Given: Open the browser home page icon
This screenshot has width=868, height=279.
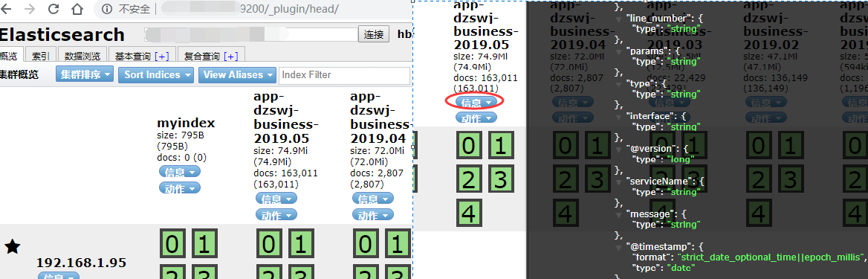Looking at the screenshot, I should 77,9.
